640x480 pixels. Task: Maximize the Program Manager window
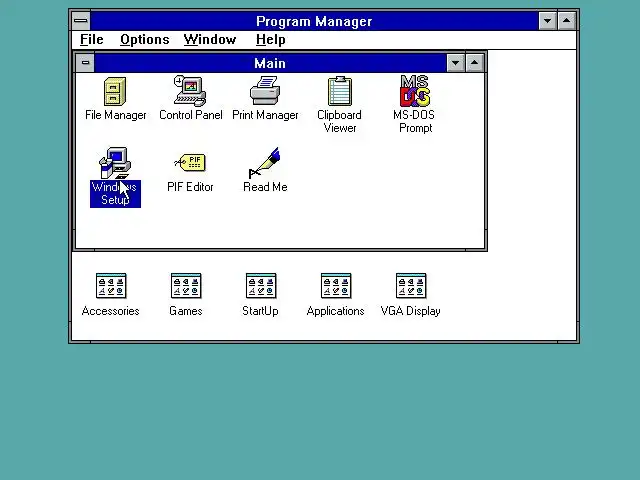click(x=567, y=21)
